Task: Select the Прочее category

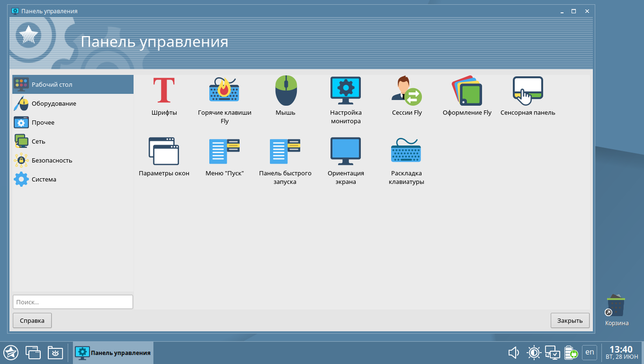Action: coord(72,122)
